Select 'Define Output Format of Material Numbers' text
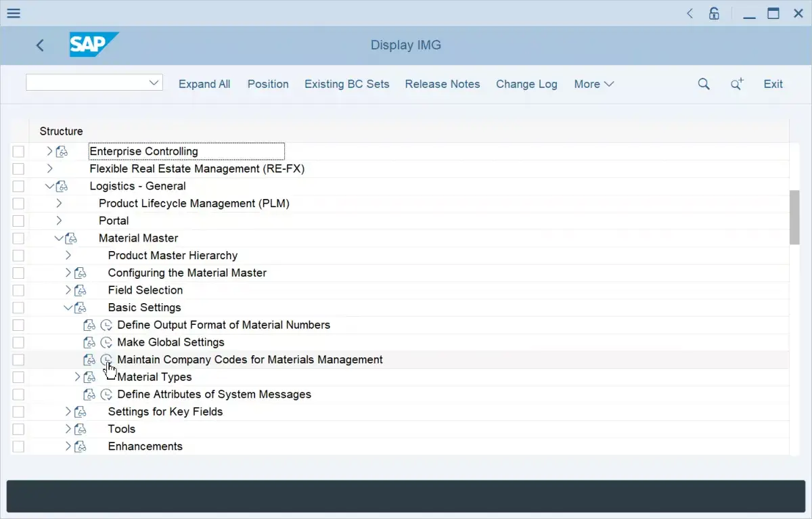This screenshot has height=519, width=812. [224, 325]
